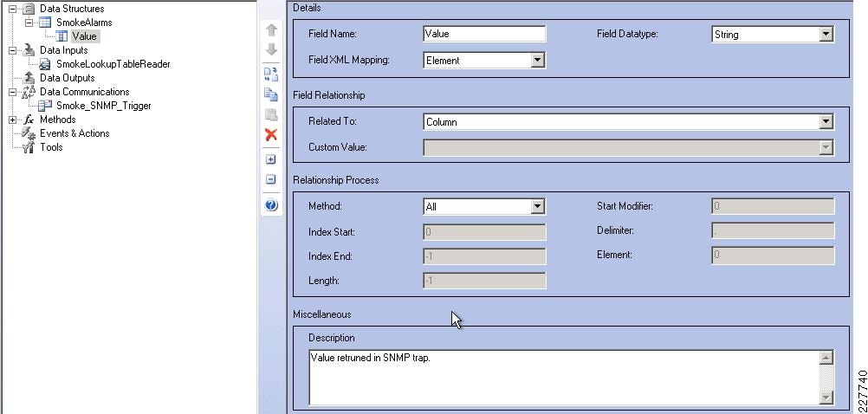
Task: Click the Index Start field
Action: pyautogui.click(x=484, y=232)
